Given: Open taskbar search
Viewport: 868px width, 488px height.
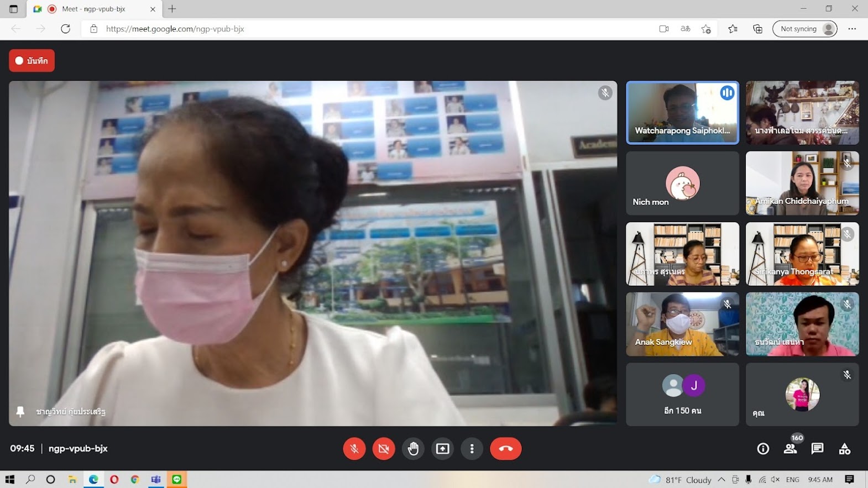Looking at the screenshot, I should 30,479.
